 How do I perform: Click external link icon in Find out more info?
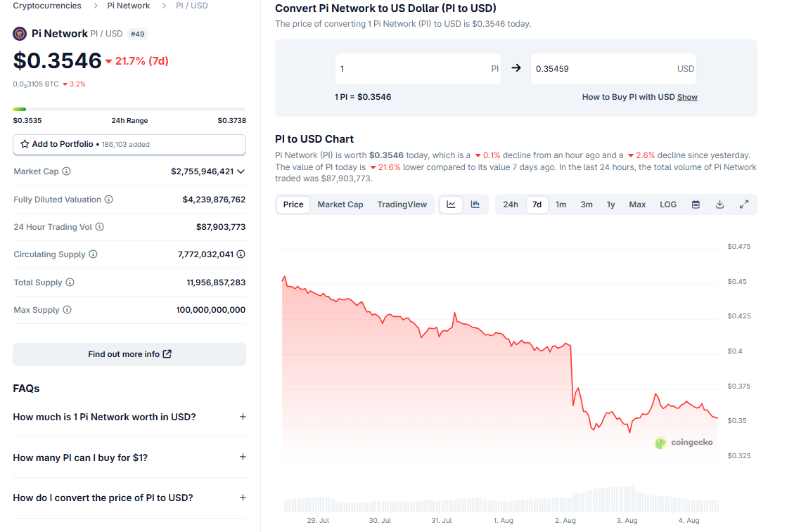coord(167,354)
